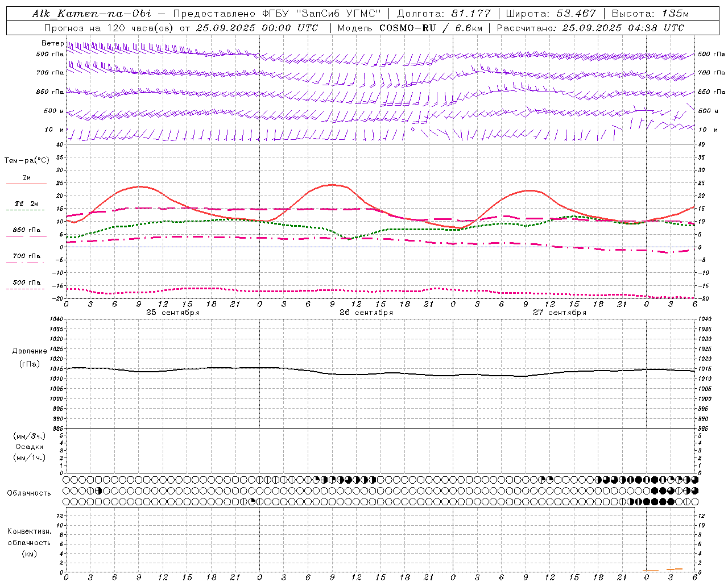This screenshot has width=728, height=582.
Task: Click the Тем-ра(°C) panel label
Action: point(27,161)
